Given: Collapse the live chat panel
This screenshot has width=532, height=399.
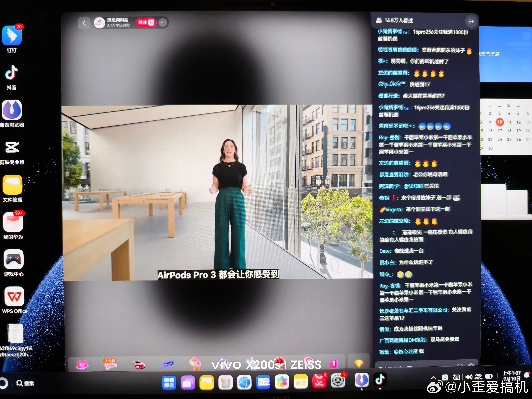Looking at the screenshot, I should point(471,22).
